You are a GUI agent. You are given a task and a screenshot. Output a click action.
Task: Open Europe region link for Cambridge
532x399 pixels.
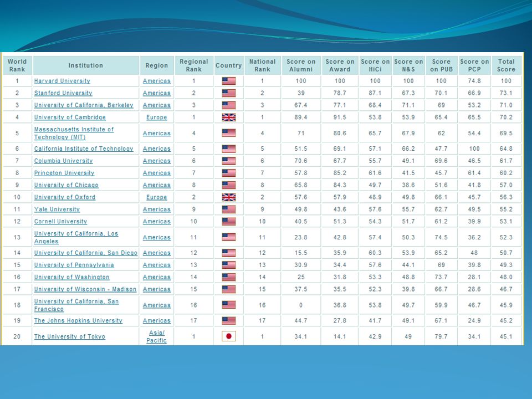click(x=157, y=117)
